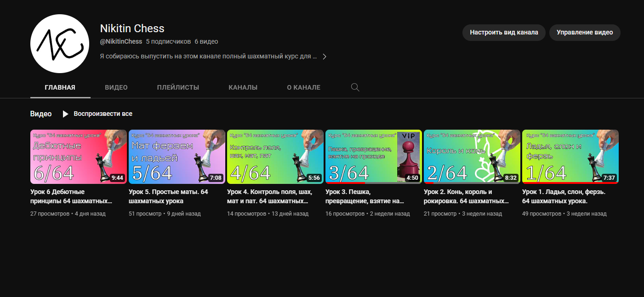Click red watch-progress bar on lesson 3/64
This screenshot has height=297, width=644.
coord(345,183)
